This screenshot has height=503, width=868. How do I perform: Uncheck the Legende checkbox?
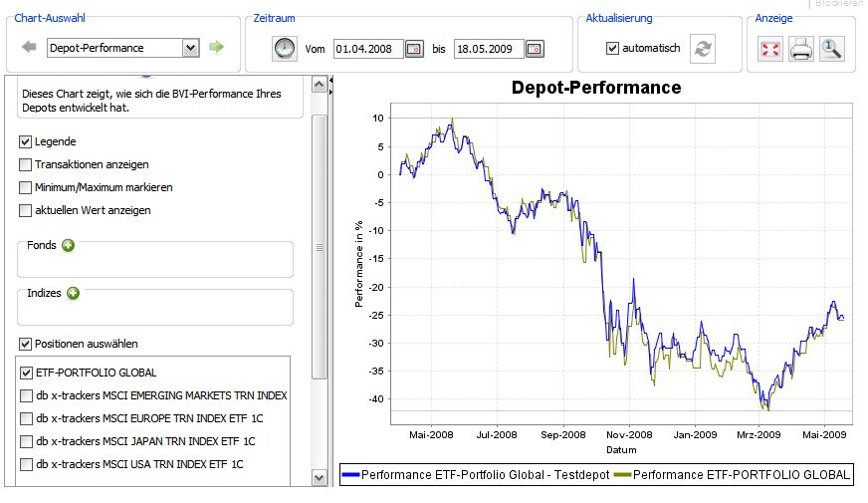(x=25, y=141)
